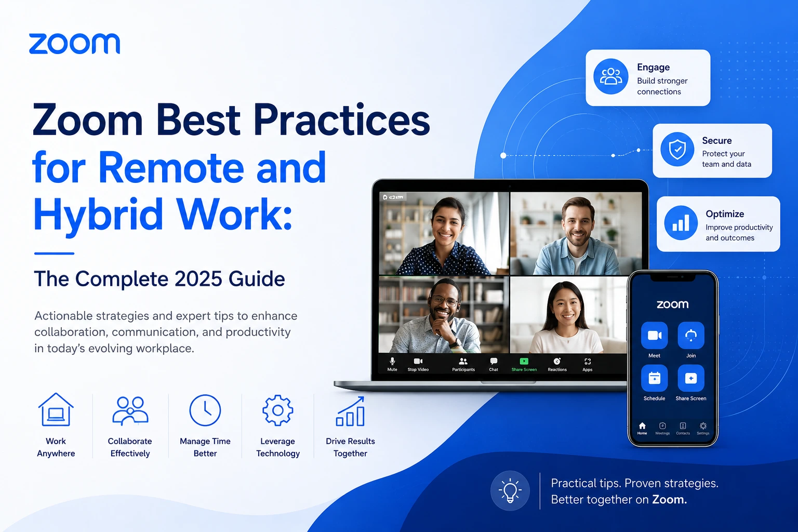Click the Engage people group icon
The height and width of the screenshot is (532, 798).
[611, 76]
